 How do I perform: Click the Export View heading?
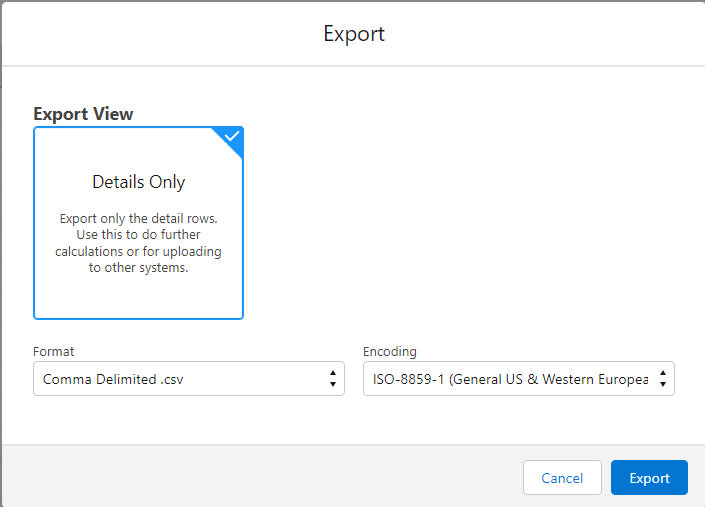(83, 113)
